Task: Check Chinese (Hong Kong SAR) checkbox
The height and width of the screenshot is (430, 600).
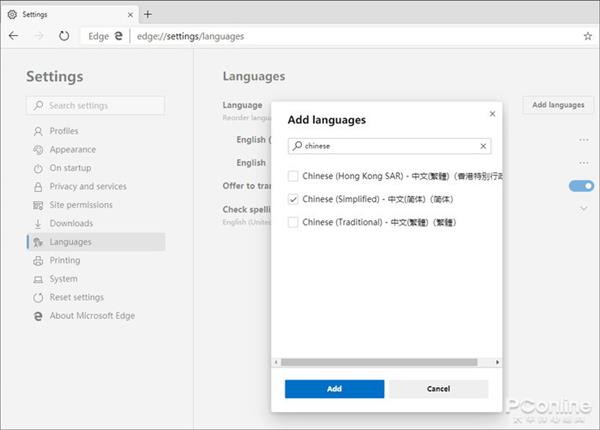Action: (x=293, y=176)
